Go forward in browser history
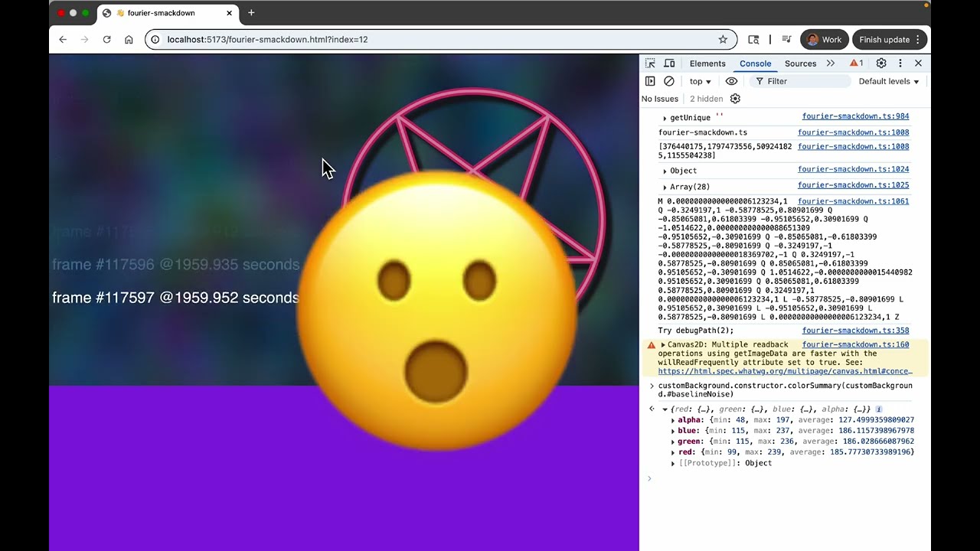Screen dimensions: 980x551 [85, 40]
